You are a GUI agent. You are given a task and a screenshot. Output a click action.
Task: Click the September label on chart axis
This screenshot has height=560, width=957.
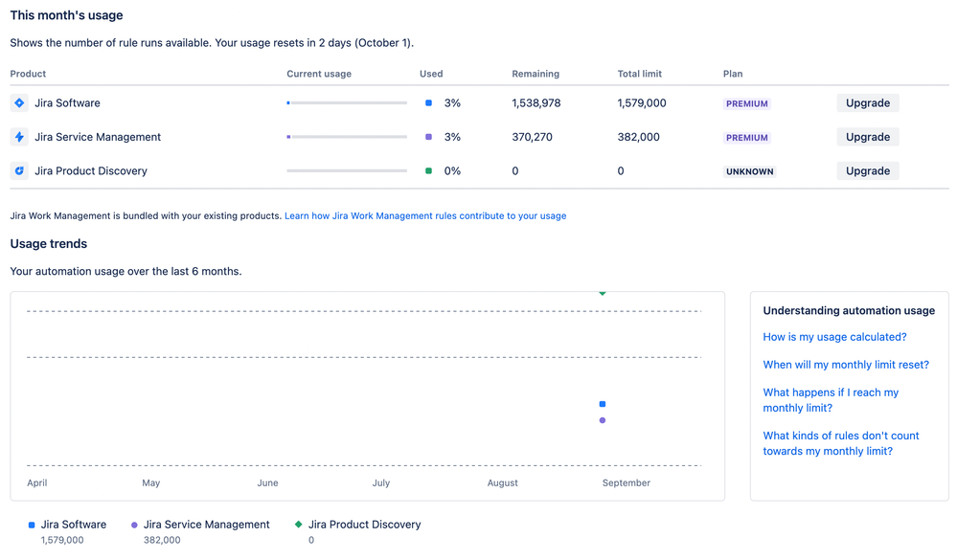point(627,482)
